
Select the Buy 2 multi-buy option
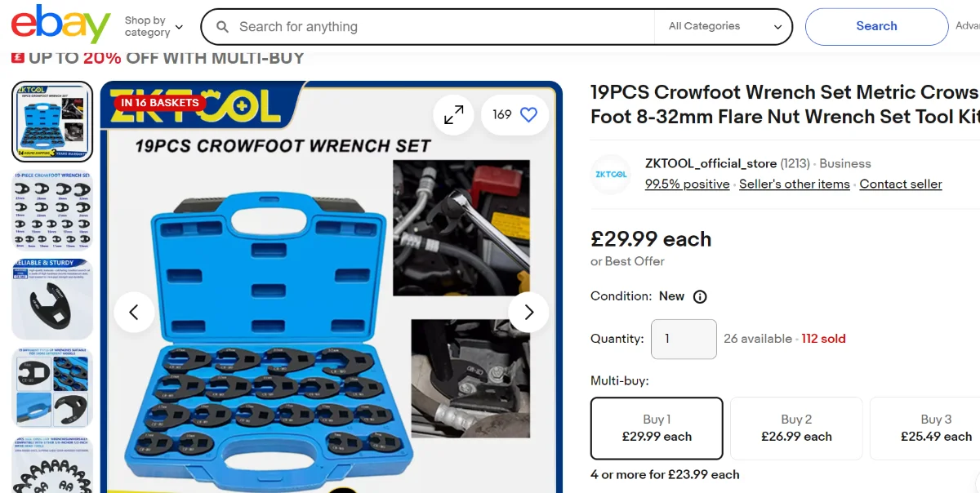(x=796, y=428)
